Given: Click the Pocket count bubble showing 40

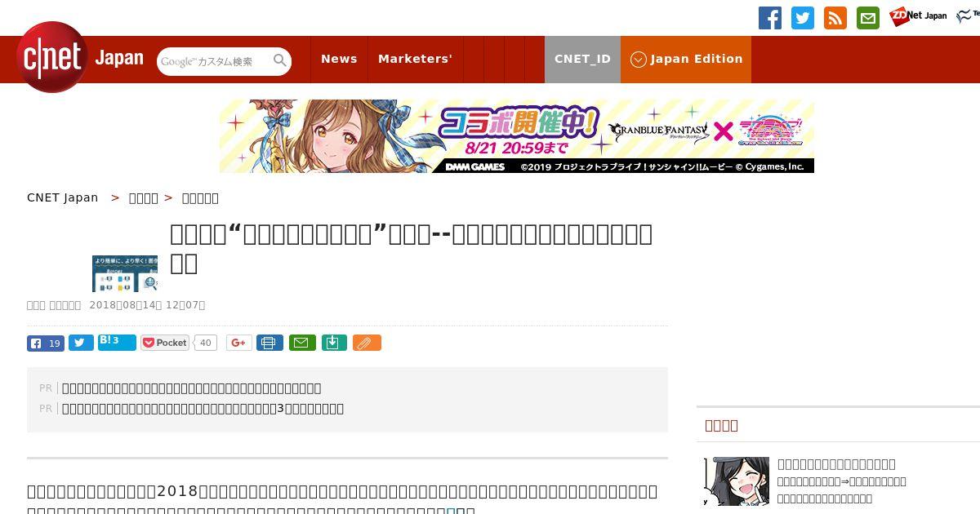Looking at the screenshot, I should click(x=205, y=343).
